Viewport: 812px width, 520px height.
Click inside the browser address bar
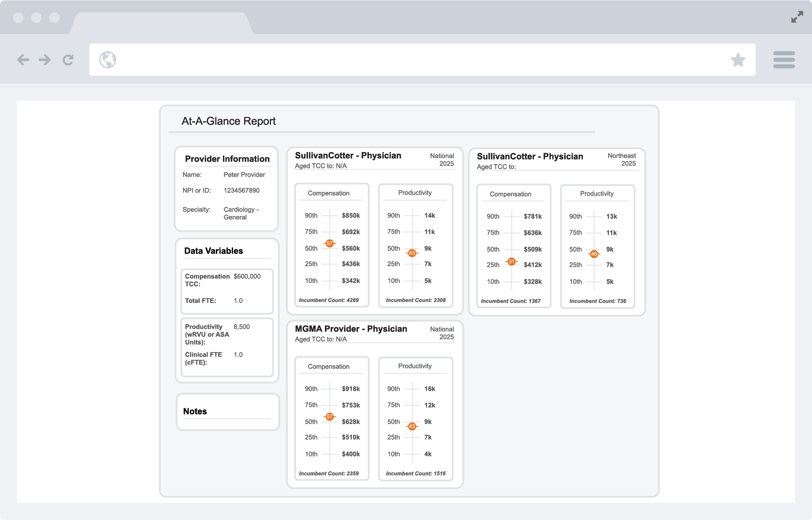point(422,59)
